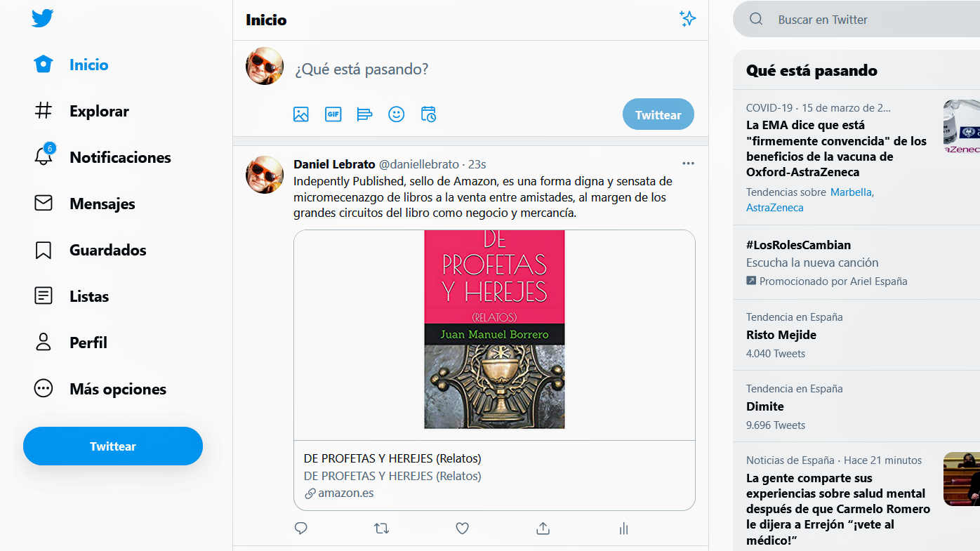
Task: View tweet analytics bar chart icon
Action: click(x=623, y=529)
